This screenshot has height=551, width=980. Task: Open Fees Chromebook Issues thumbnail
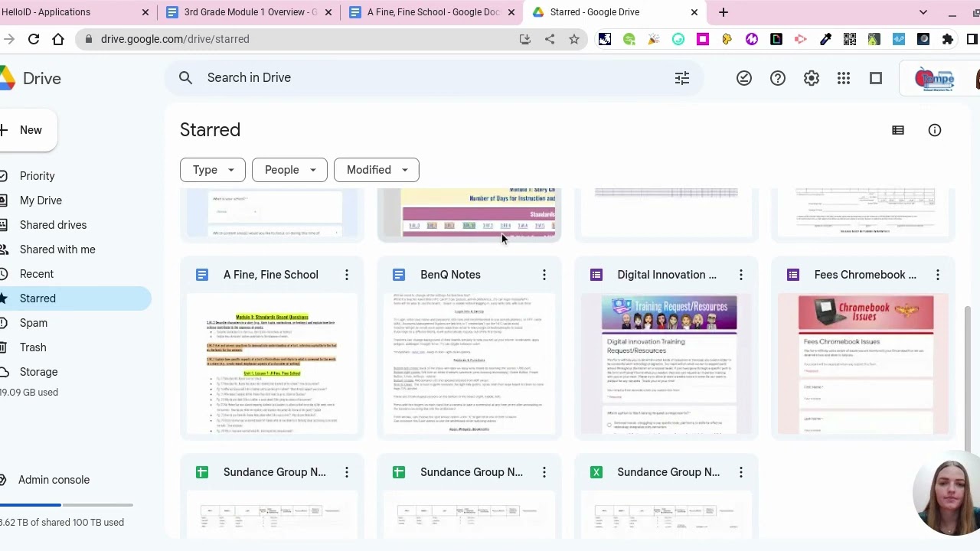pos(863,364)
